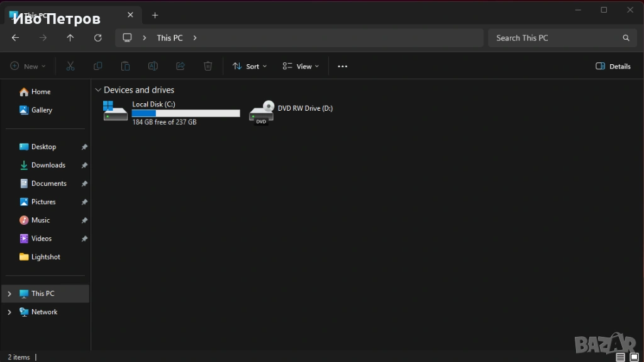Select Gallery in the navigation pane
Screen dimensions: 644x362
point(42,110)
